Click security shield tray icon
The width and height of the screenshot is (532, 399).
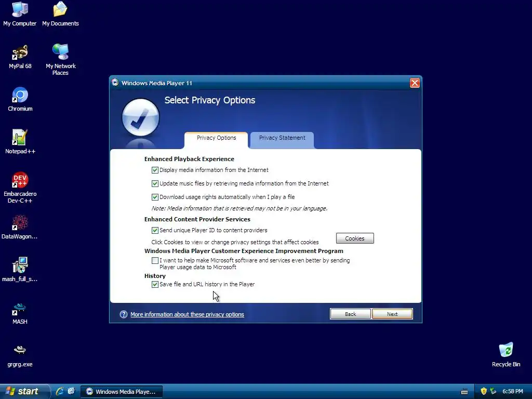click(484, 391)
